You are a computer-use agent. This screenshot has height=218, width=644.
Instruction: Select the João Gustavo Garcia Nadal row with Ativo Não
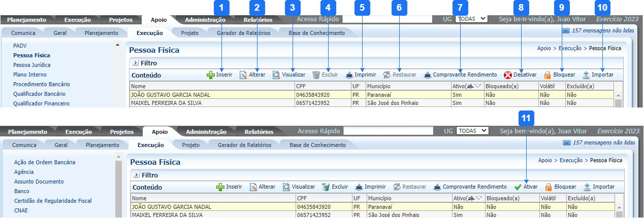pos(213,207)
